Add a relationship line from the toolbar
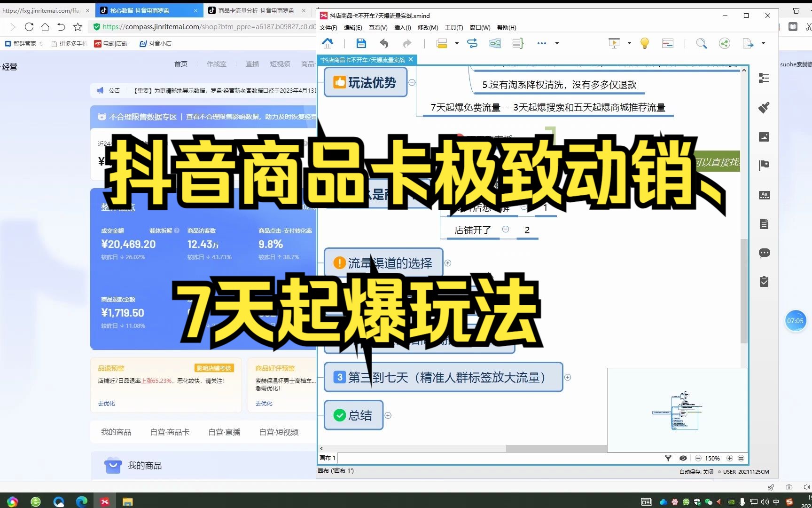This screenshot has height=508, width=812. pos(472,43)
